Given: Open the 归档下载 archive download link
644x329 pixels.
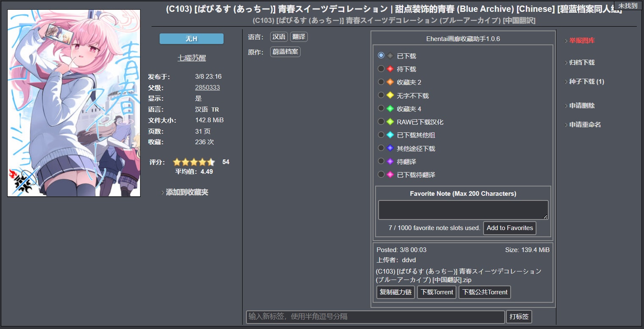Looking at the screenshot, I should click(x=582, y=62).
